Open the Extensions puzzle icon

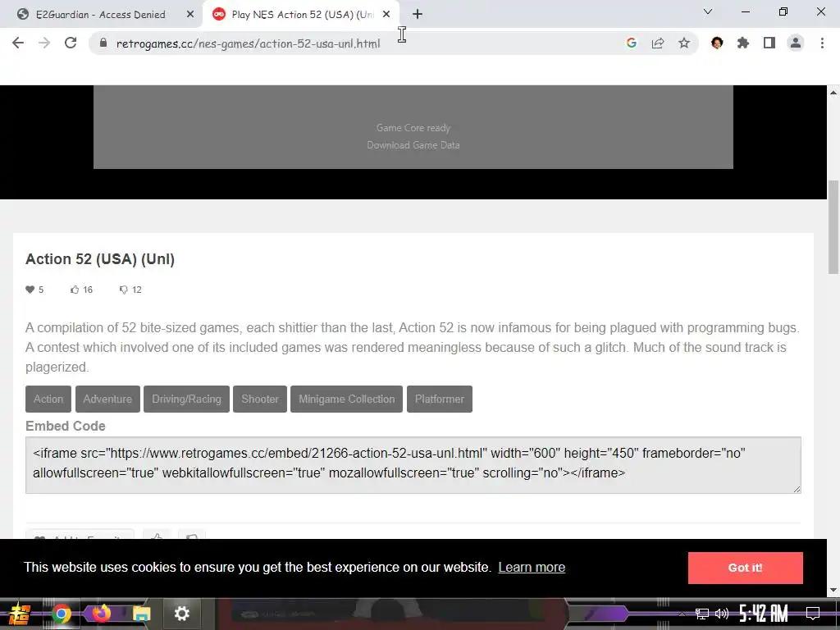[743, 43]
